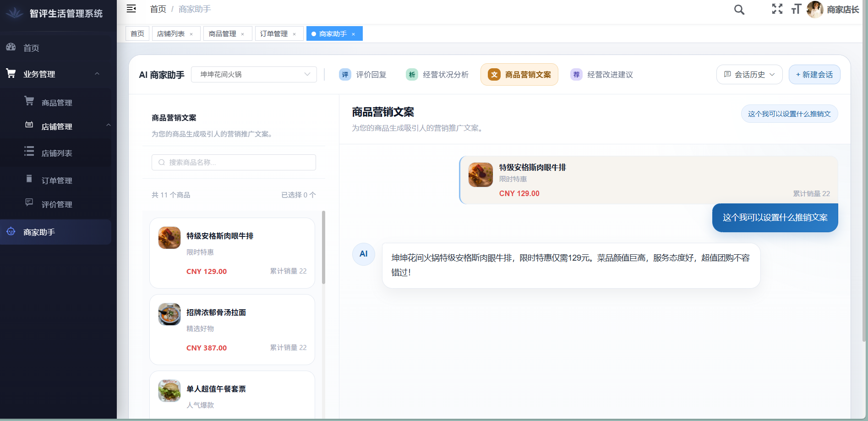Click the 新建会话 button
Viewport: 868px width, 421px height.
click(814, 74)
